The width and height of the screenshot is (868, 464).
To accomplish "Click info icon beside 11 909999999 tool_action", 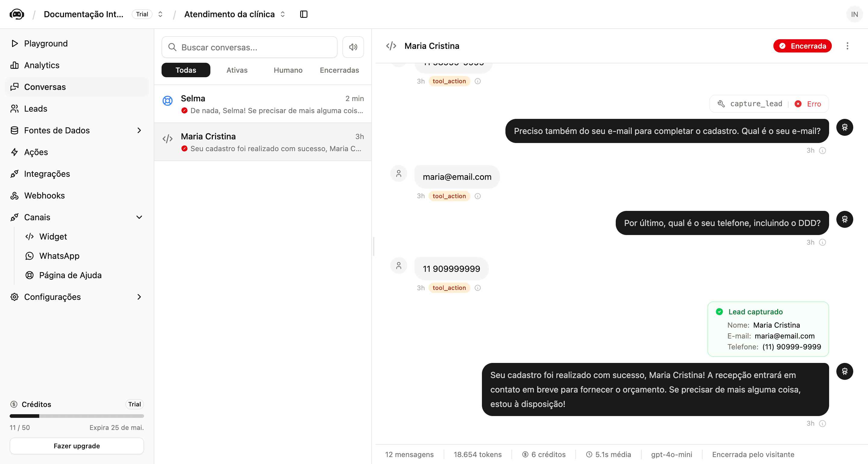I will [x=477, y=288].
